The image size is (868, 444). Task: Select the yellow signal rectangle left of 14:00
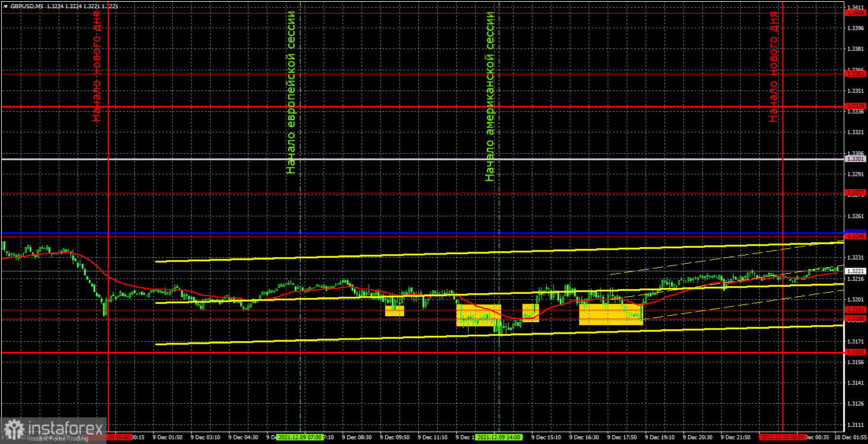coord(479,315)
